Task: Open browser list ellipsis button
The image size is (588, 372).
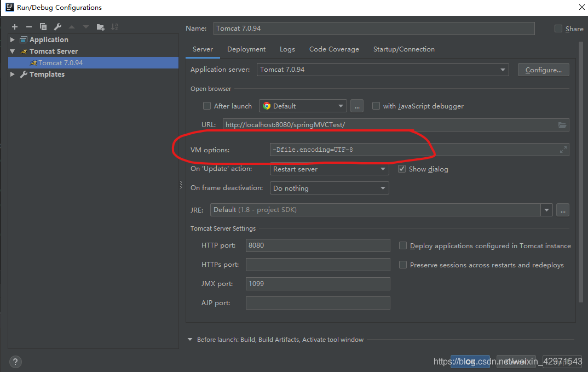Action: click(x=357, y=106)
